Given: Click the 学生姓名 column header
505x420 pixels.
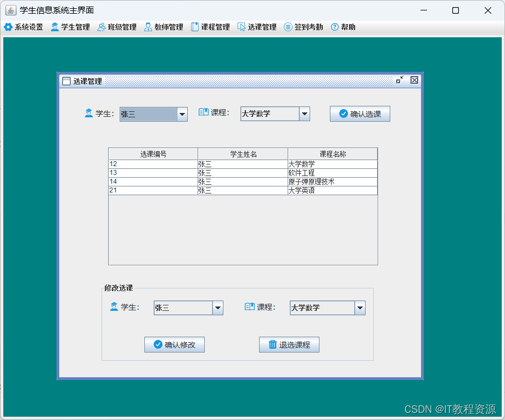Looking at the screenshot, I should tap(243, 154).
